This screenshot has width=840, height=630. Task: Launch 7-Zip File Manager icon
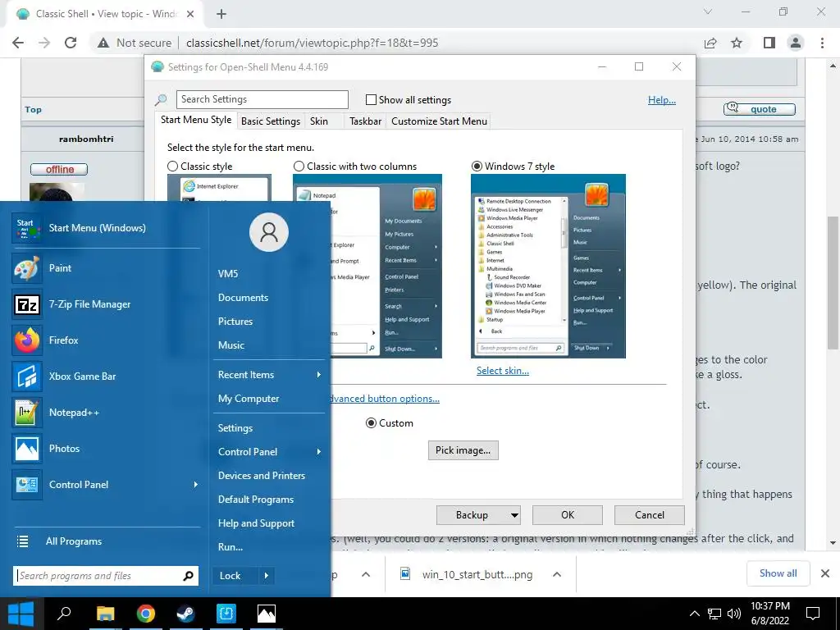click(27, 304)
